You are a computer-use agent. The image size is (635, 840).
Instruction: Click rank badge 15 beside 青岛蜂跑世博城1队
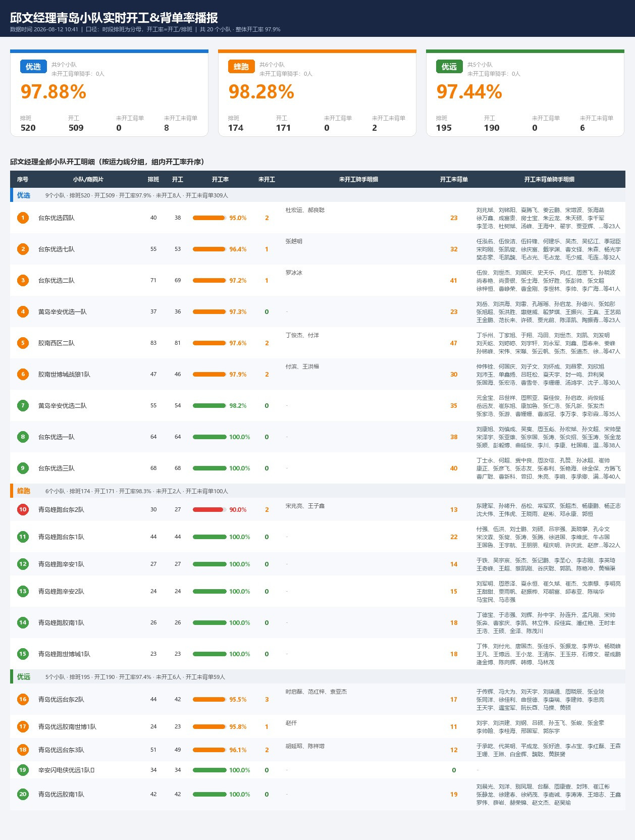coord(23,654)
